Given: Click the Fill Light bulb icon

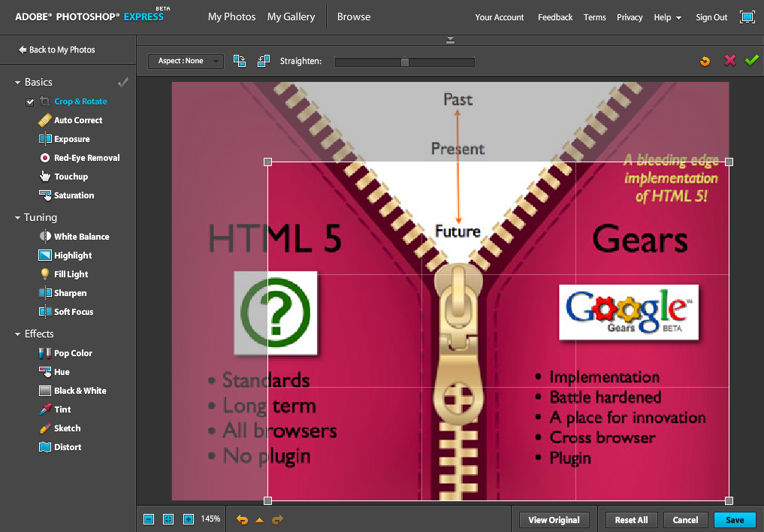Looking at the screenshot, I should (45, 274).
